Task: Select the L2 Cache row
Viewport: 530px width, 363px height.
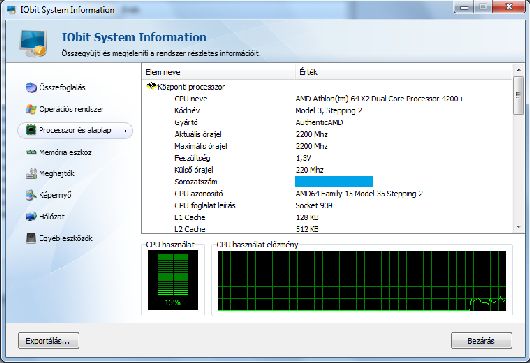Action: point(327,229)
